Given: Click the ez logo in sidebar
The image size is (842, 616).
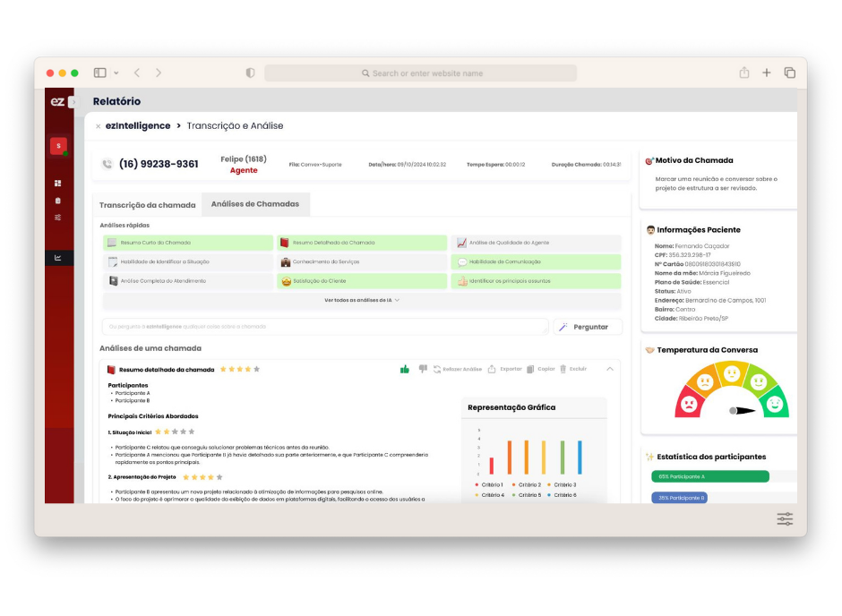Looking at the screenshot, I should 57,101.
